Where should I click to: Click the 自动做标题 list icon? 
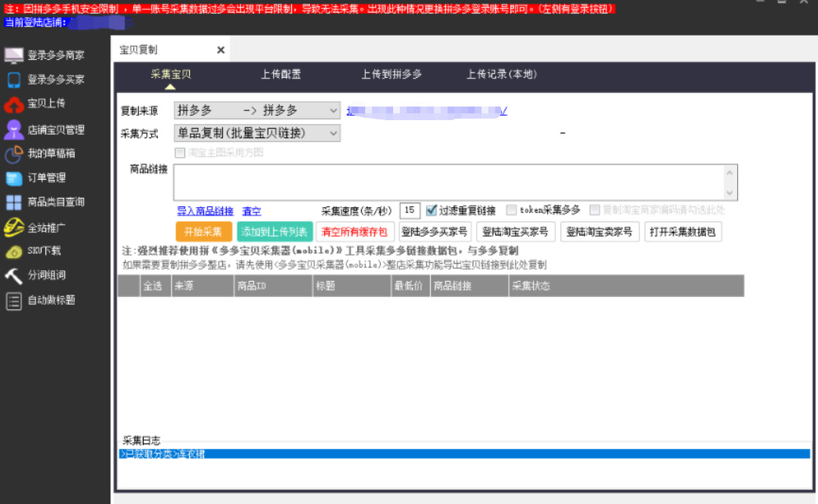(x=14, y=301)
